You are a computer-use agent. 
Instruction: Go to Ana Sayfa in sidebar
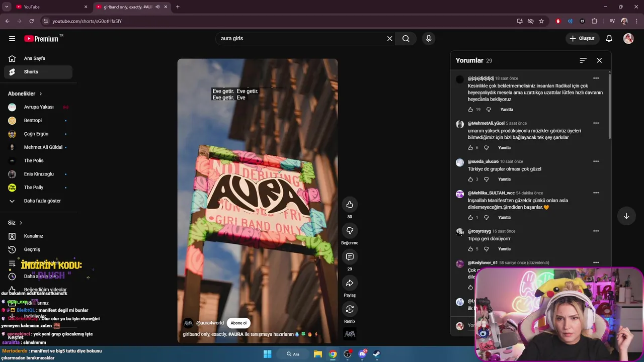(38, 58)
